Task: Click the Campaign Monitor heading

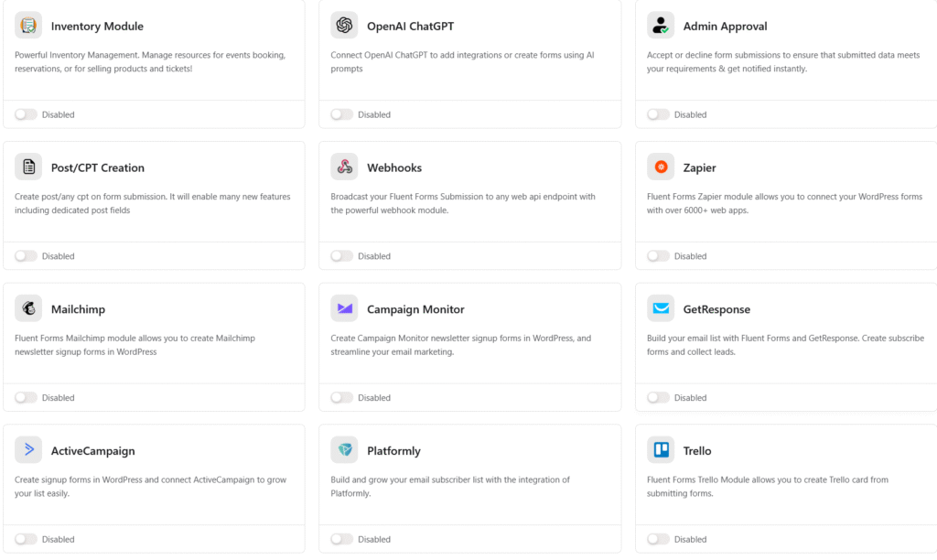Action: pos(415,309)
